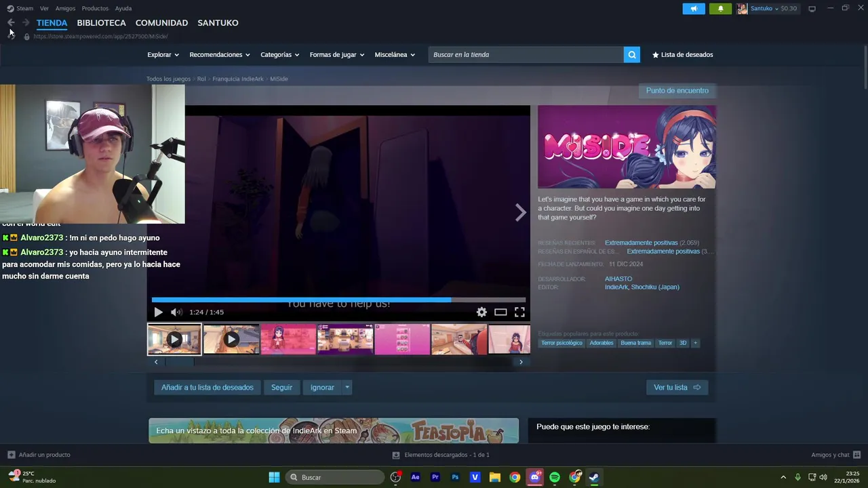Click the Ignorar button
The width and height of the screenshot is (868, 488).
coord(322,388)
